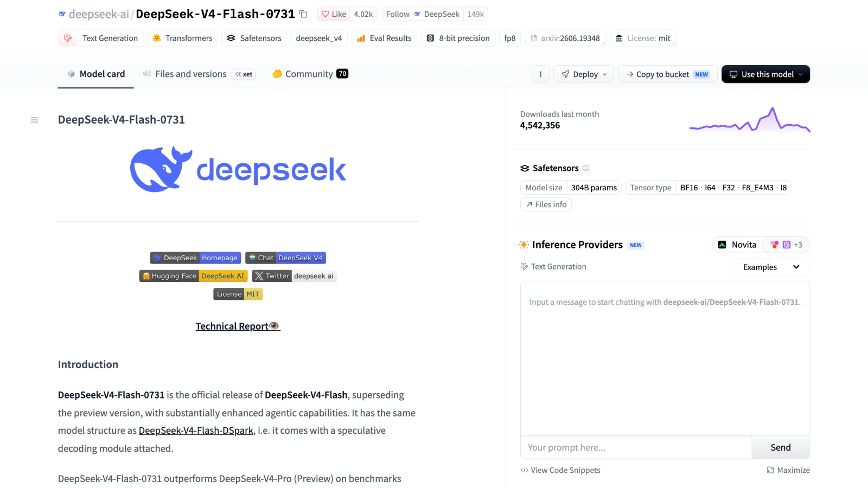Select the fp8 tag

(x=510, y=38)
